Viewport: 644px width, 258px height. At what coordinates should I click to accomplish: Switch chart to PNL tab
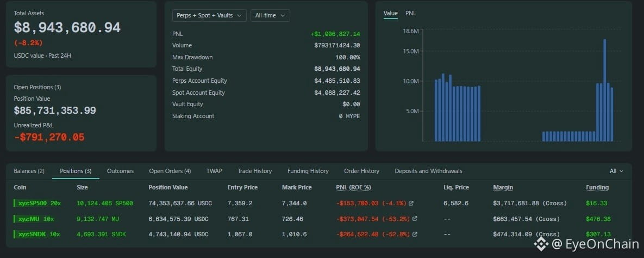(411, 13)
